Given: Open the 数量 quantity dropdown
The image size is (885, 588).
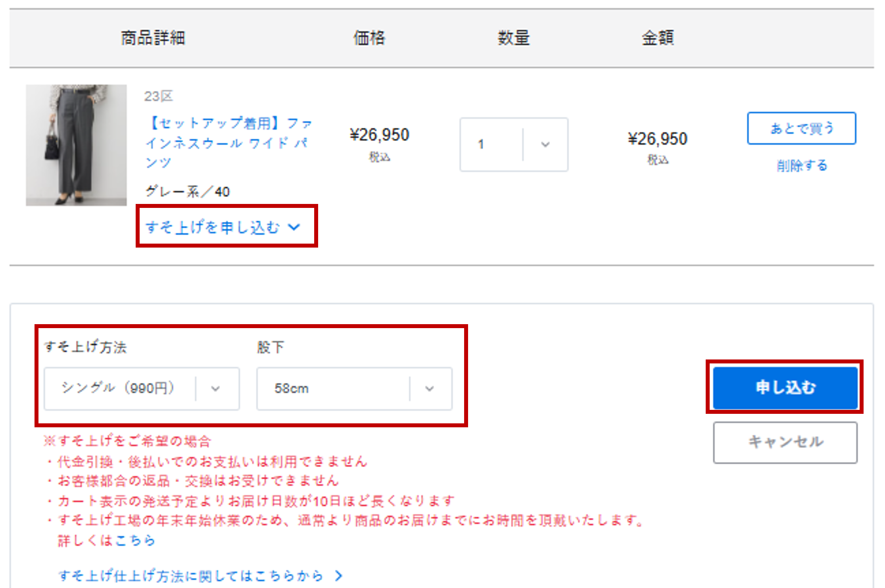Looking at the screenshot, I should 514,144.
